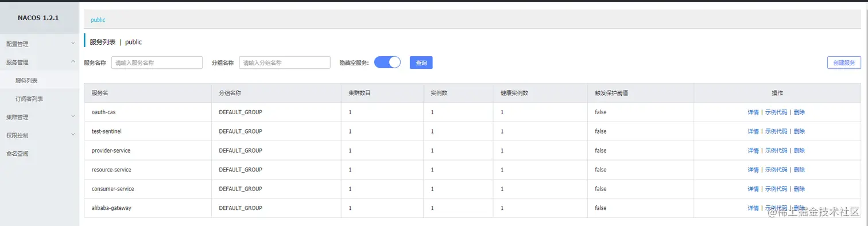Open 示例代码 for consumer-service row
This screenshot has height=226, width=868.
click(776, 189)
